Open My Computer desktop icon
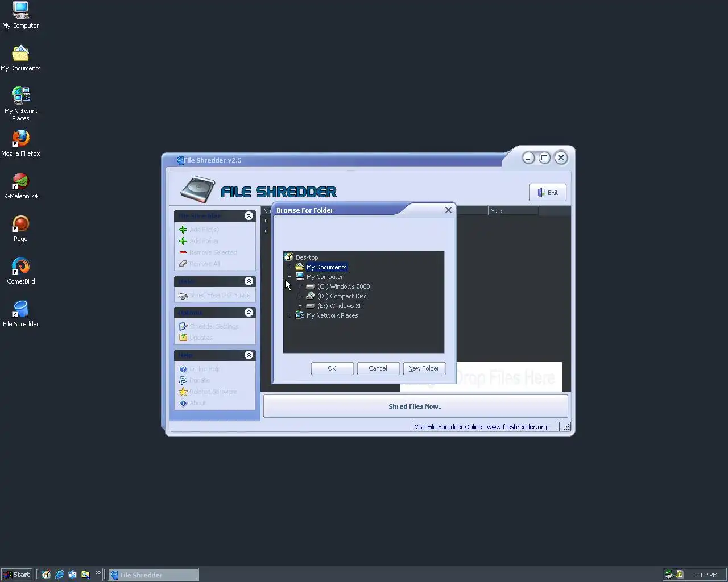This screenshot has width=728, height=582. (x=20, y=15)
